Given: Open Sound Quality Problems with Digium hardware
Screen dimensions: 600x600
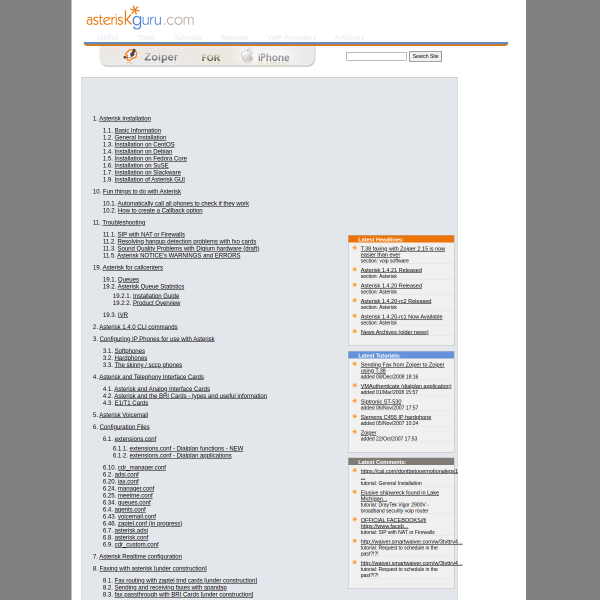Looking at the screenshot, I should (x=188, y=248).
